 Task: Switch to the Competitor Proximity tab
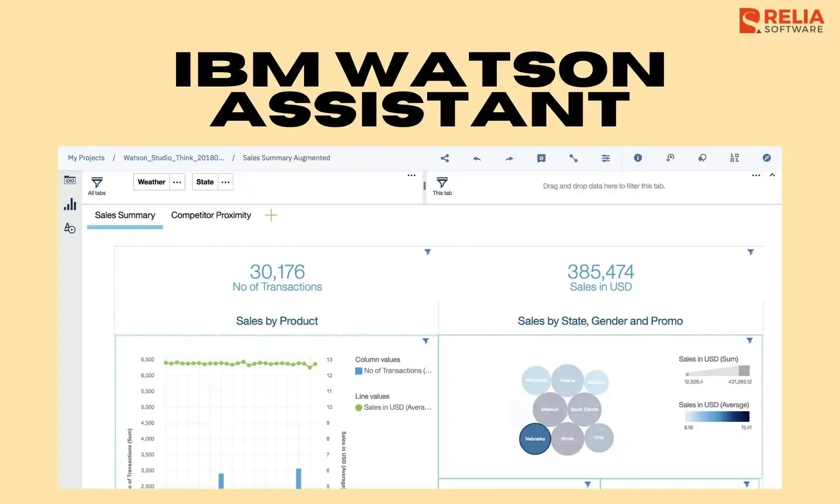211,215
